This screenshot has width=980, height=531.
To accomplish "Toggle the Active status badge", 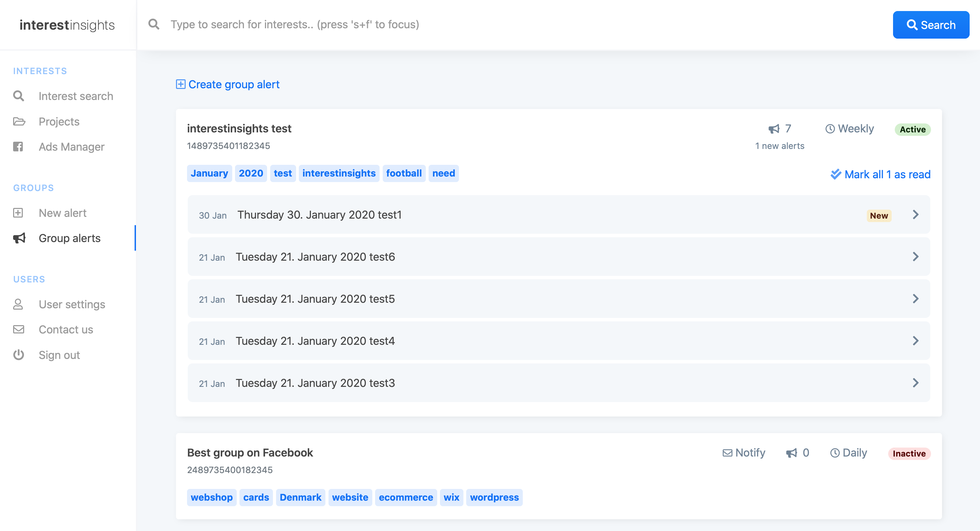I will point(912,129).
